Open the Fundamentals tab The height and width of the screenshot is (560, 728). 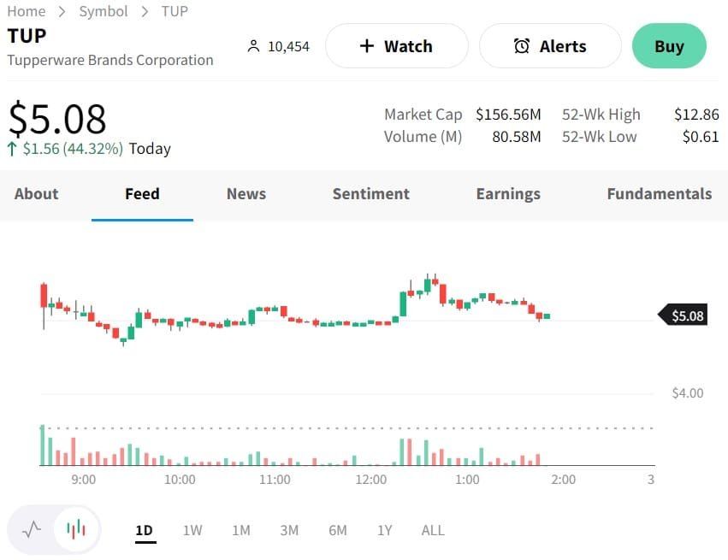pyautogui.click(x=659, y=194)
